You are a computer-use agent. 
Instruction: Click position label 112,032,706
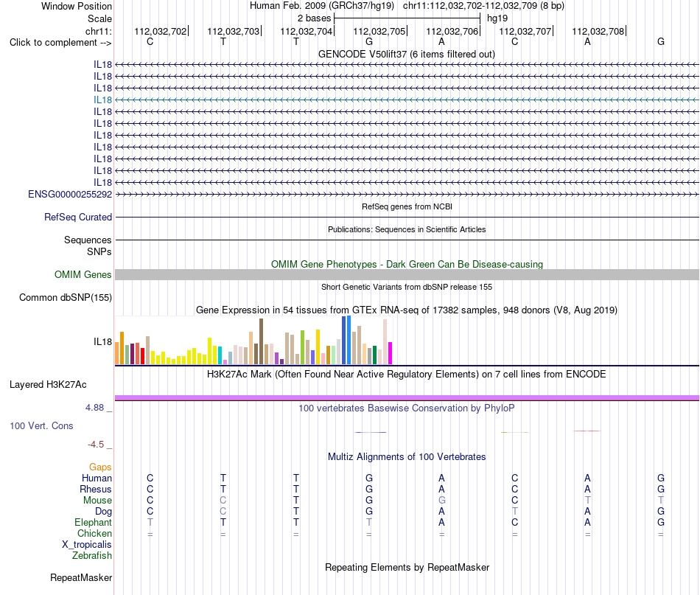point(452,31)
